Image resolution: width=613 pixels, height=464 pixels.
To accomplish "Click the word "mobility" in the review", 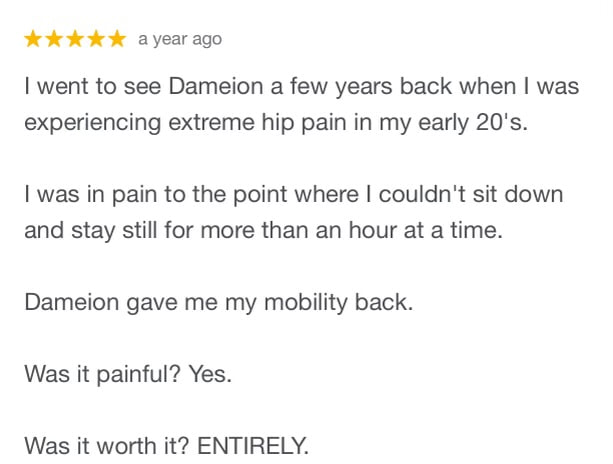I will [306, 303].
